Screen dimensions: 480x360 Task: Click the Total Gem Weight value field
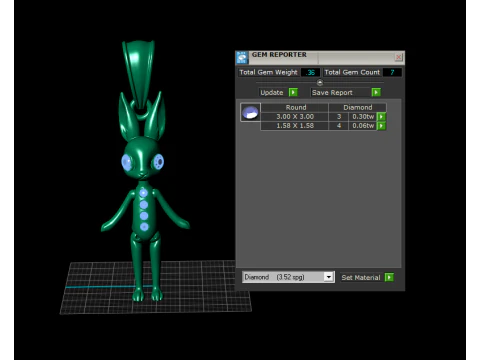(310, 72)
